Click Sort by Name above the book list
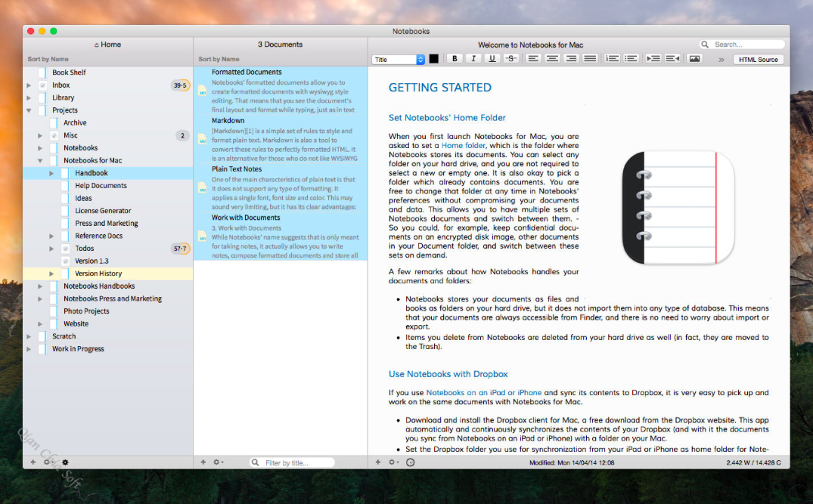 [x=48, y=59]
